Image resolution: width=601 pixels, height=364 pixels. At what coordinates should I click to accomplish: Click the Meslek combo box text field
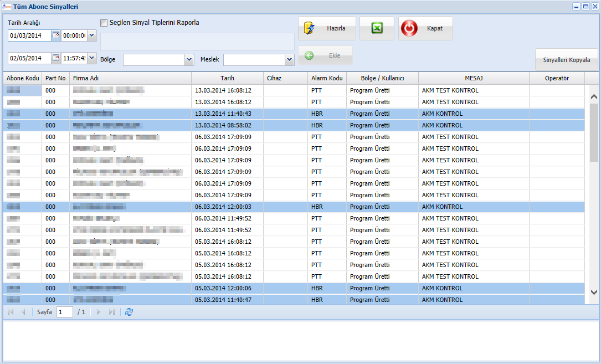click(254, 59)
